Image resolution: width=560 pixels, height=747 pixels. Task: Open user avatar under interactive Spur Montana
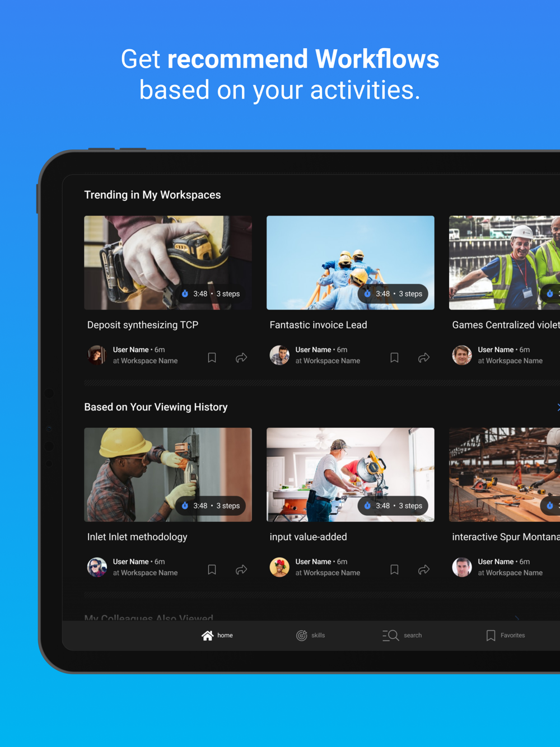click(x=462, y=567)
